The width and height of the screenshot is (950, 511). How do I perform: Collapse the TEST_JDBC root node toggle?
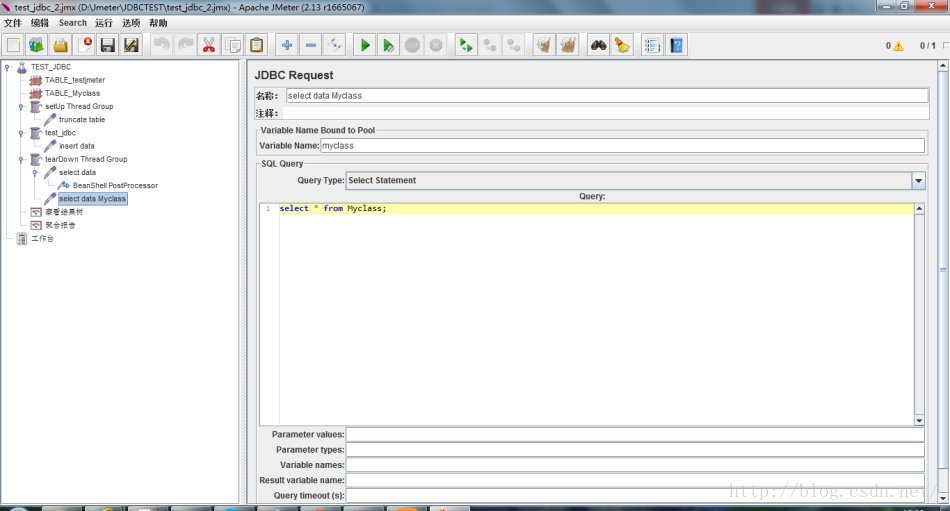click(7, 67)
